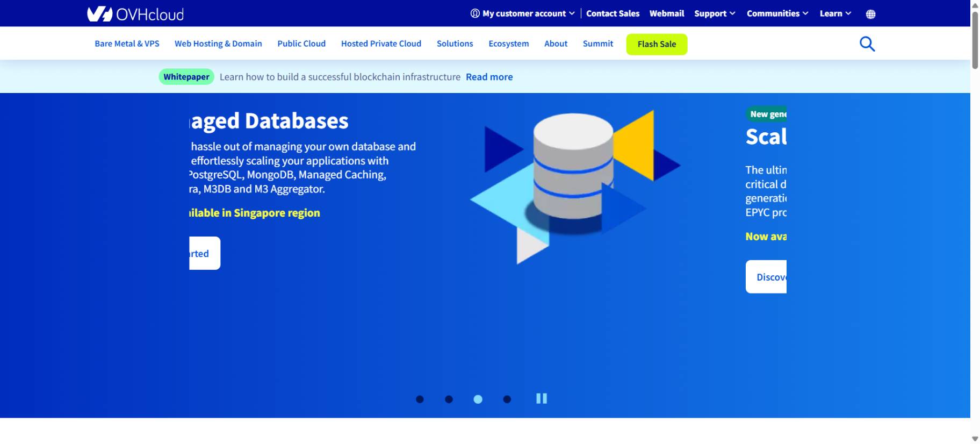Image resolution: width=980 pixels, height=444 pixels.
Task: Click Read more blockchain whitepaper link
Action: tap(489, 77)
